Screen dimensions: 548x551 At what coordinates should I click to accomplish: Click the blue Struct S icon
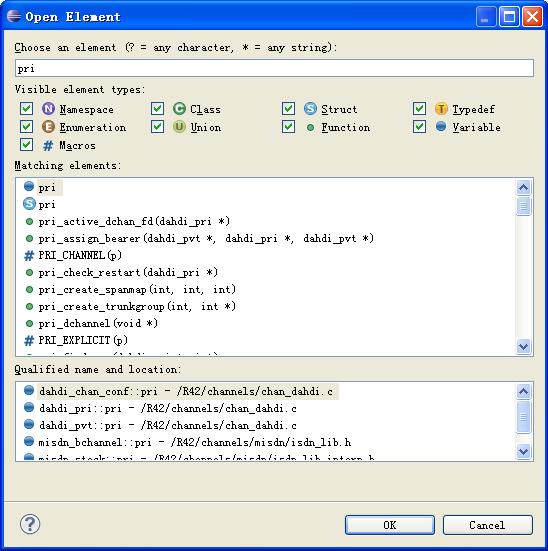click(x=310, y=109)
